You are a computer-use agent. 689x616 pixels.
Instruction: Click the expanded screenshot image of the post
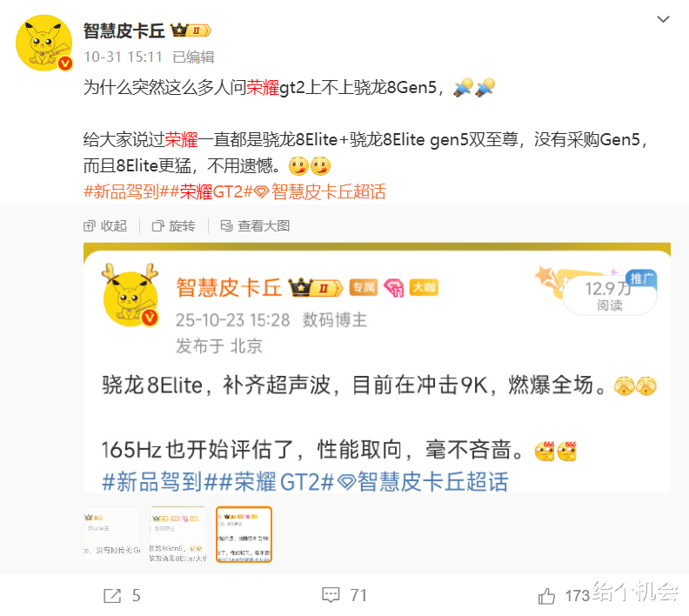click(377, 368)
